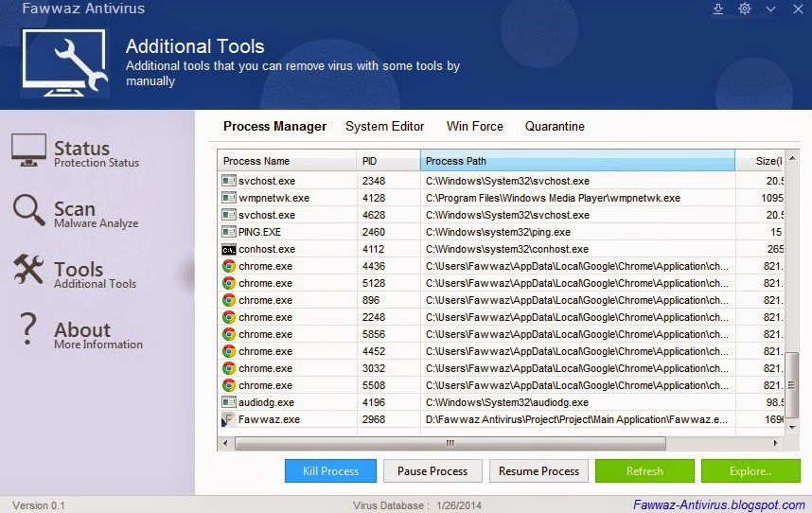Switch to the Process Manager tab
812x513 pixels.
coord(275,126)
